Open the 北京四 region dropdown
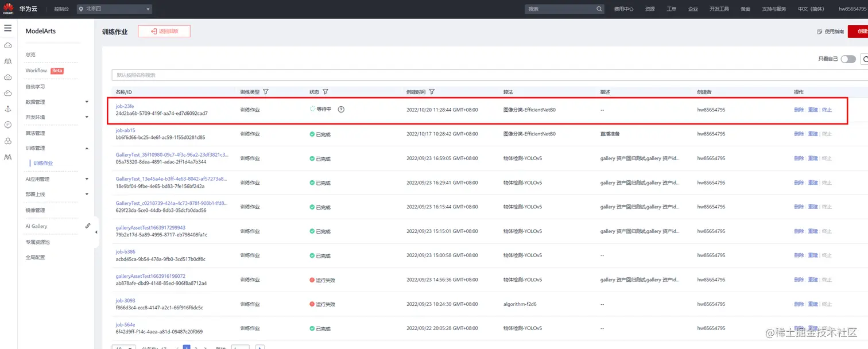This screenshot has height=349, width=868. coord(114,9)
